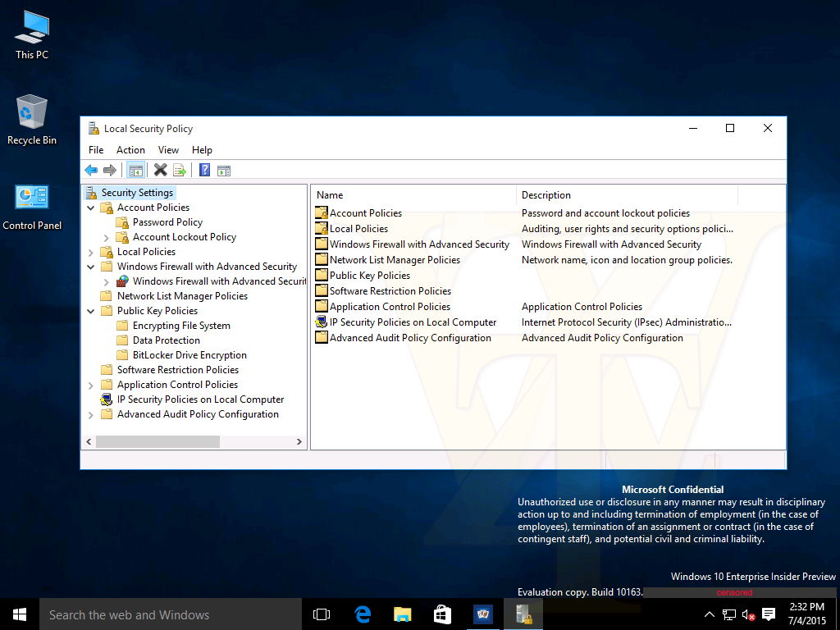
Task: Click the muted volume tray icon
Action: click(x=748, y=614)
